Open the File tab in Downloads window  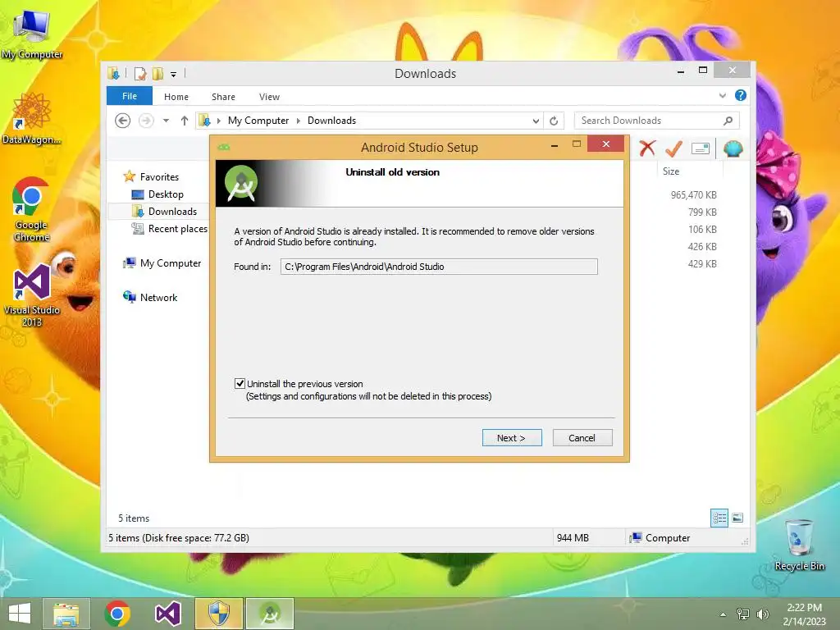coord(130,96)
